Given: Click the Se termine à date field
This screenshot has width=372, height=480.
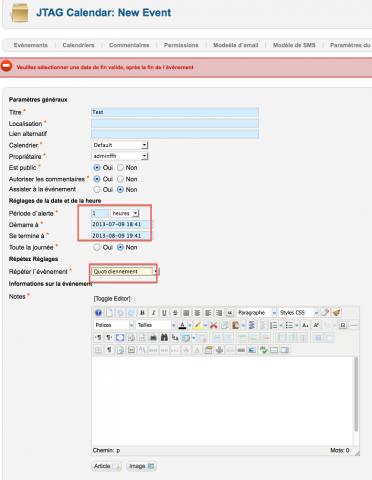Looking at the screenshot, I should [121, 236].
